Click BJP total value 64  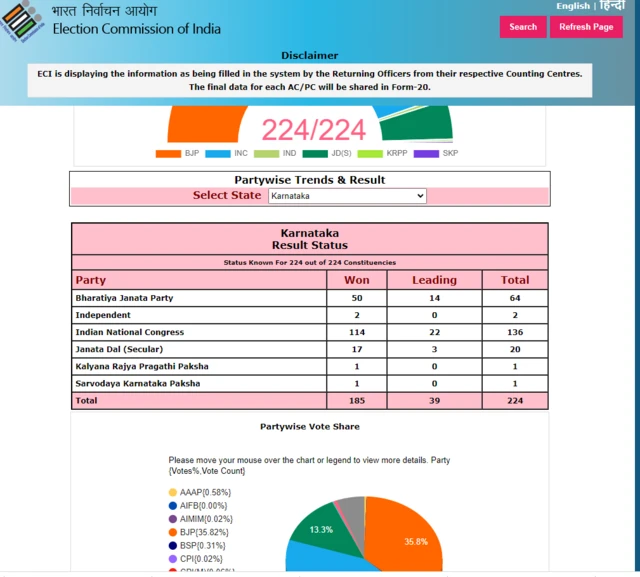tap(515, 298)
